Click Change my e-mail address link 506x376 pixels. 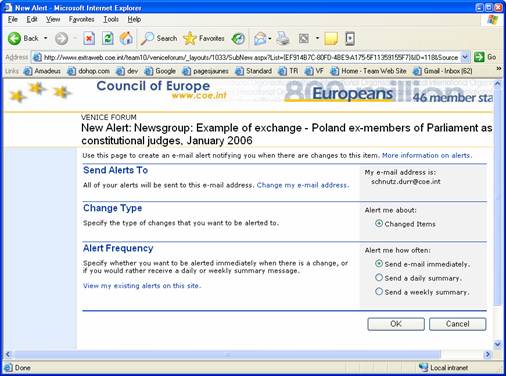303,185
